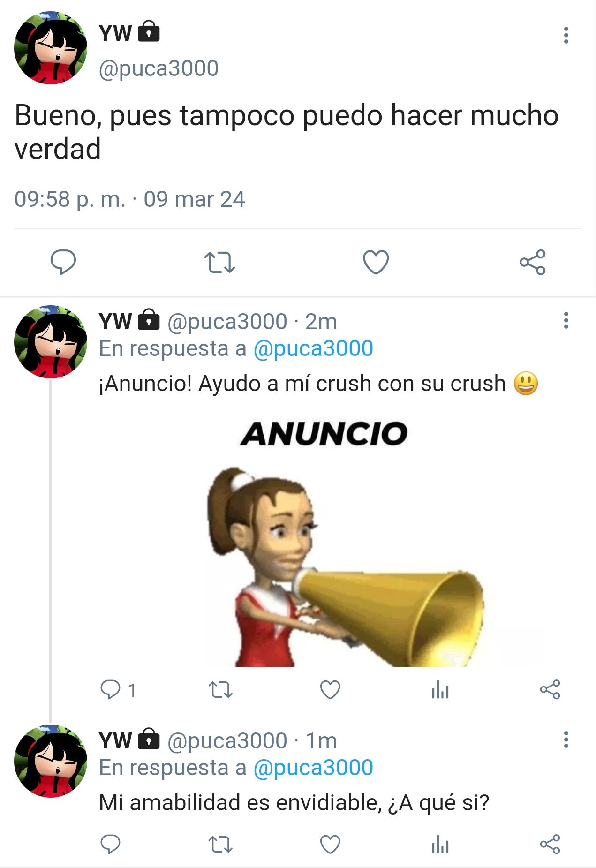Like the 'Mi amabilidad es envidiable' tweet

click(x=330, y=845)
